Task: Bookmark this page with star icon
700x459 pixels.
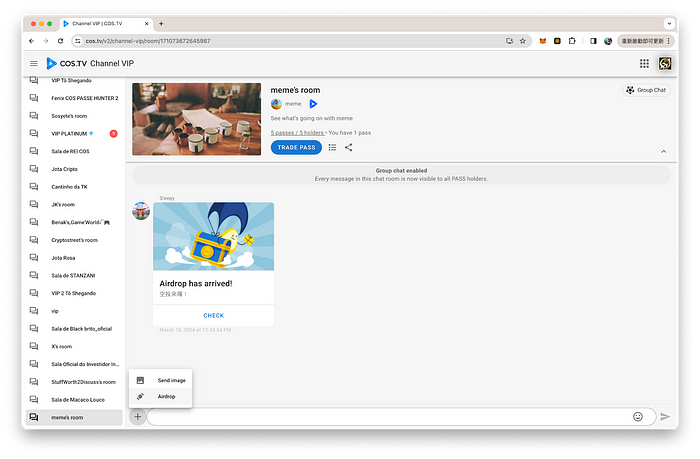Action: (x=522, y=41)
